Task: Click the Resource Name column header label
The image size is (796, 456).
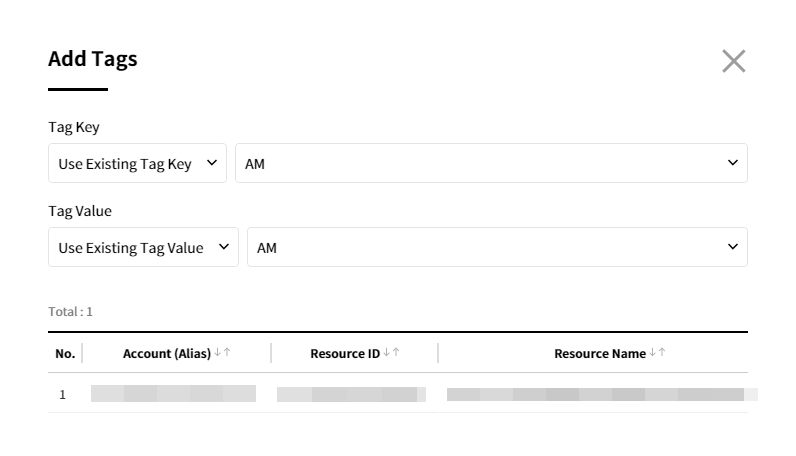Action: coord(600,354)
